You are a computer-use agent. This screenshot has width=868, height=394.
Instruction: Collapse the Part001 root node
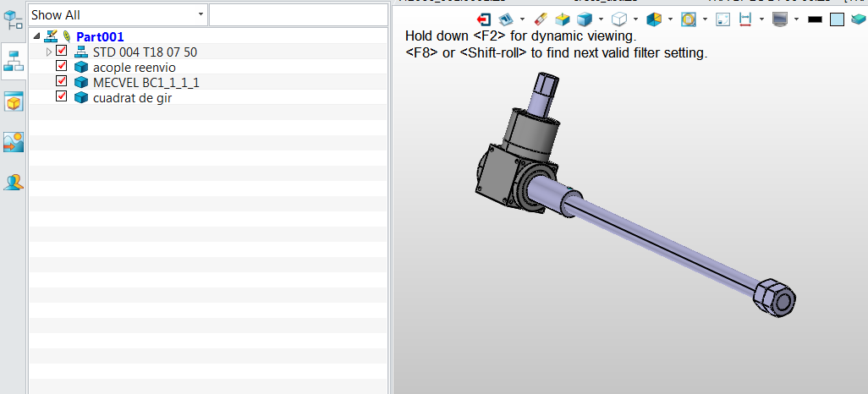36,36
